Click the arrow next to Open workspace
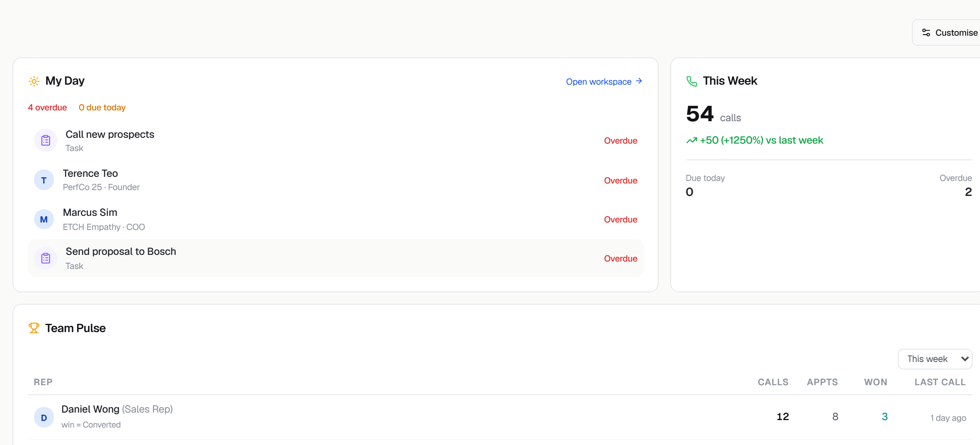 (x=639, y=81)
